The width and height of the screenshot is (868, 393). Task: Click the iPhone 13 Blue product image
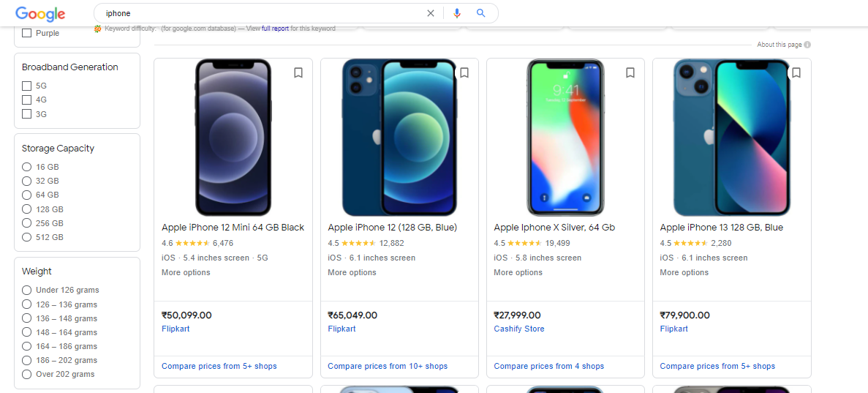732,138
